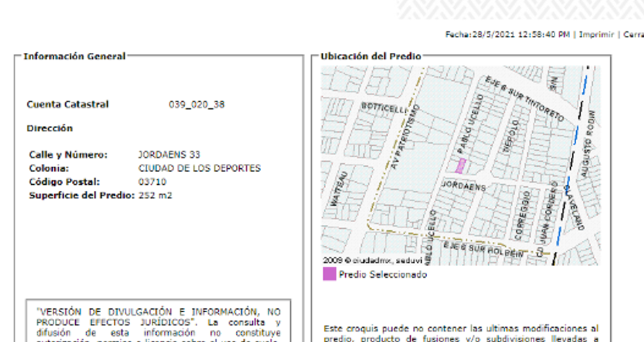
Task: Click the CORREGGIO street label on map
Action: pyautogui.click(x=523, y=215)
